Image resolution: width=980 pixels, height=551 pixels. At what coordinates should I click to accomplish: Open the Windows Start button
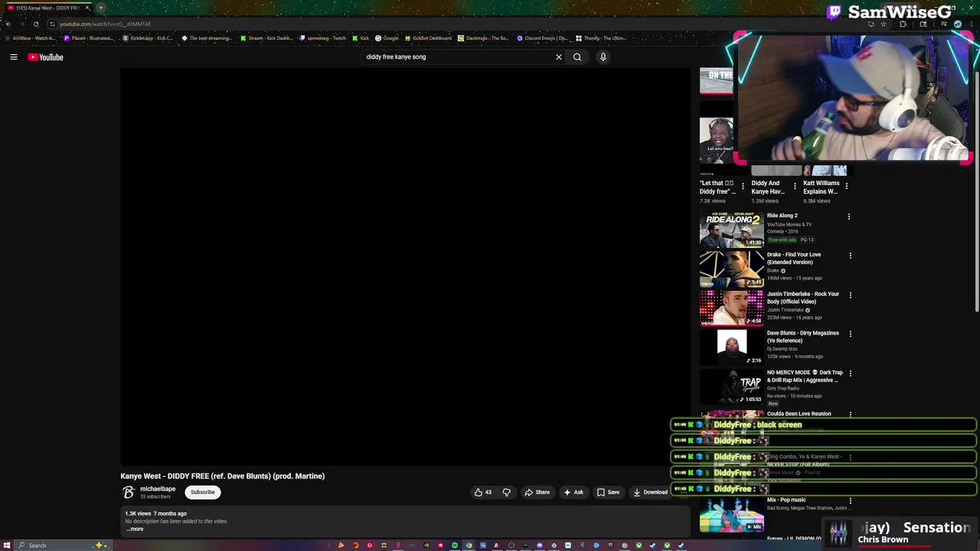(7, 545)
